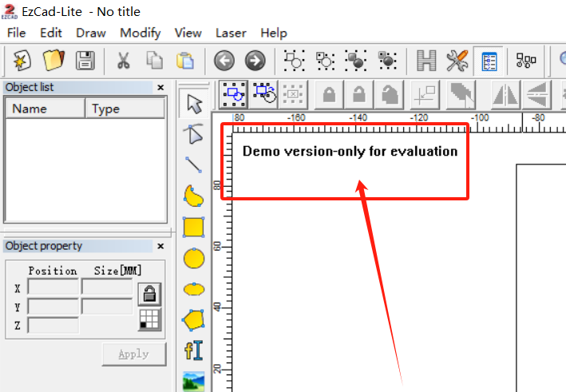Click the grey arrow icon beside put to origin
The width and height of the screenshot is (566, 392).
[461, 95]
